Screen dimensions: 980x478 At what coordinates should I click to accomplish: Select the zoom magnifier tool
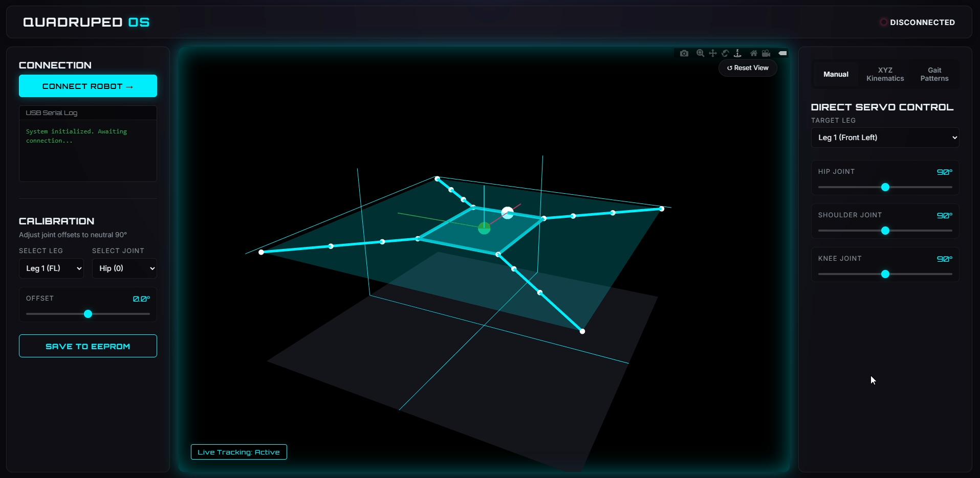click(x=700, y=53)
